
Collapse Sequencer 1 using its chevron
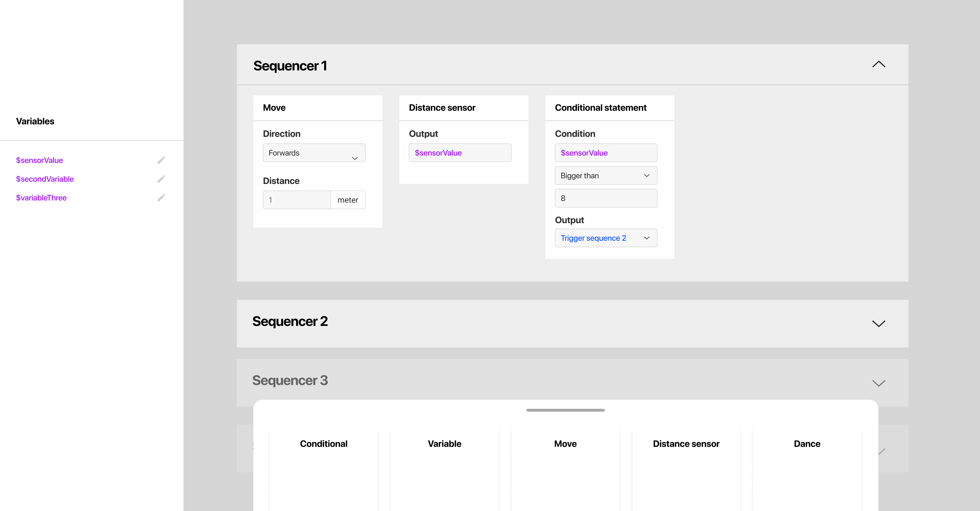point(878,64)
